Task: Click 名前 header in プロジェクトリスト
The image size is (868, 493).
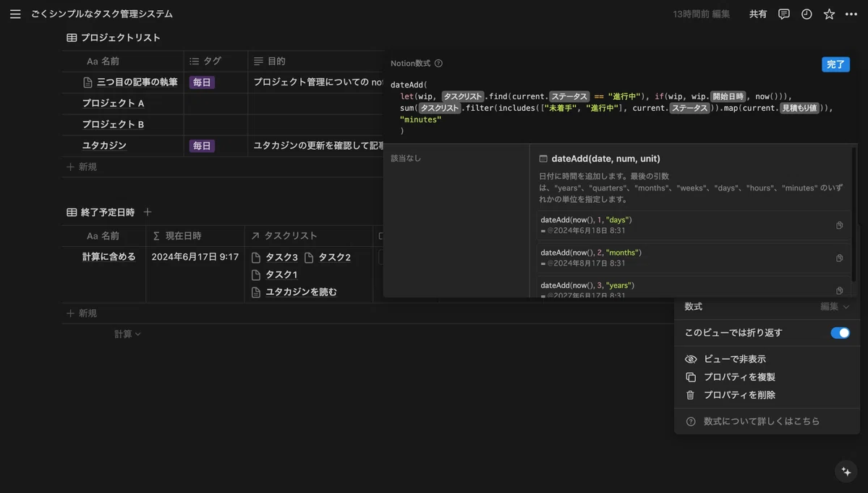Action: pos(123,62)
